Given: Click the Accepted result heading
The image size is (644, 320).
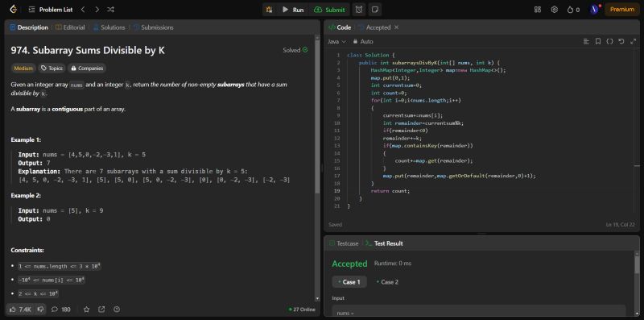Looking at the screenshot, I should point(349,264).
